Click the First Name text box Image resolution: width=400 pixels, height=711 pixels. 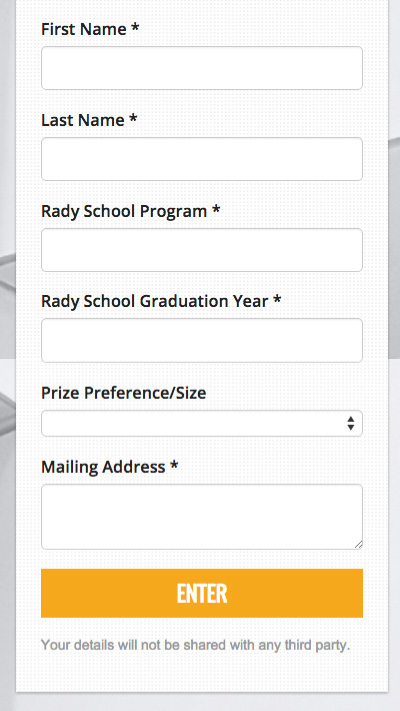pos(202,68)
